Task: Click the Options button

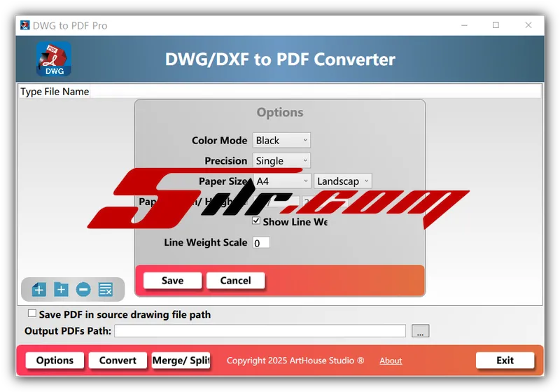Action: pos(55,360)
